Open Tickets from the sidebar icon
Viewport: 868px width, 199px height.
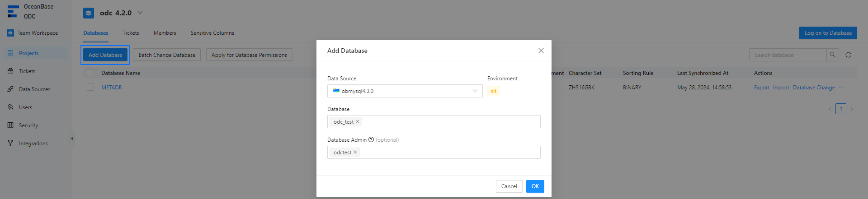[10, 71]
